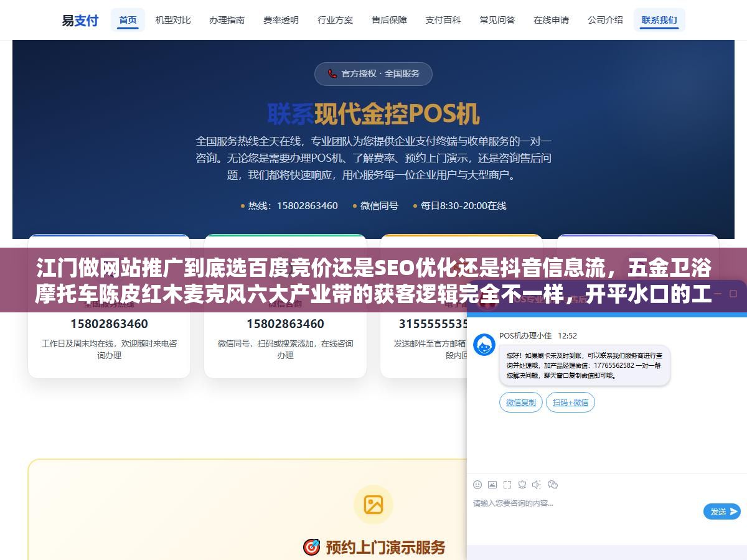Open the 机型对比 menu item

(x=173, y=20)
